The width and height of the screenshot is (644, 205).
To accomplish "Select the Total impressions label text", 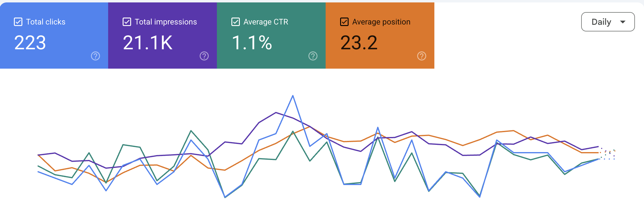I will pos(166,22).
